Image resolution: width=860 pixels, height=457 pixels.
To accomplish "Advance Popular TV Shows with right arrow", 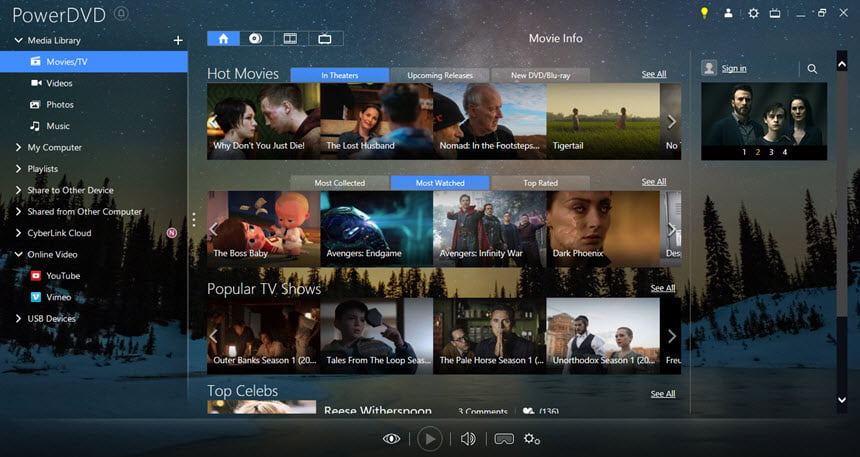I will point(671,336).
